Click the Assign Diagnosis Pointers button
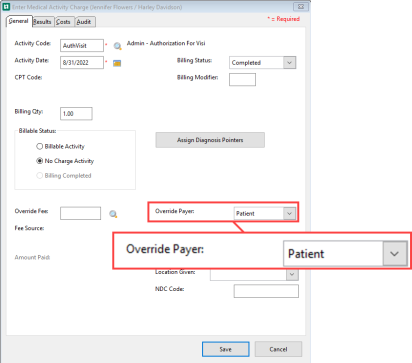 210,140
